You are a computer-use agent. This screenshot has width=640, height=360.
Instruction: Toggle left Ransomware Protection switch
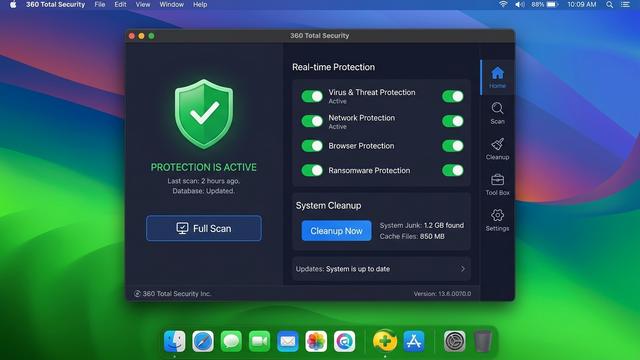312,170
